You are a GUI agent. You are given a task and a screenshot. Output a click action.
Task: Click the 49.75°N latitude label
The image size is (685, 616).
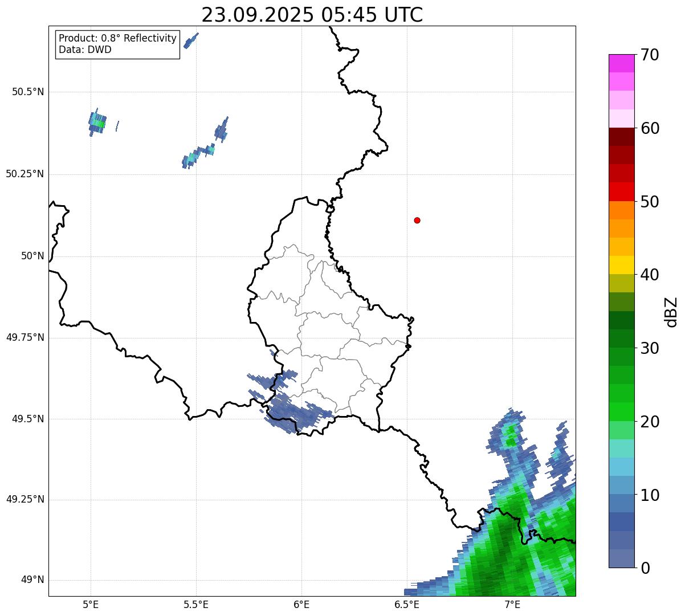click(x=25, y=337)
